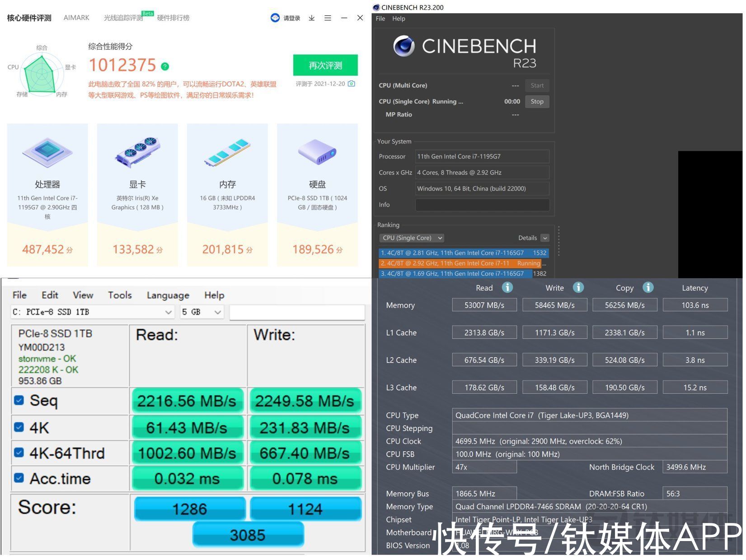Click the processor chip illustration card icon
Image resolution: width=746 pixels, height=560 pixels.
click(x=47, y=153)
